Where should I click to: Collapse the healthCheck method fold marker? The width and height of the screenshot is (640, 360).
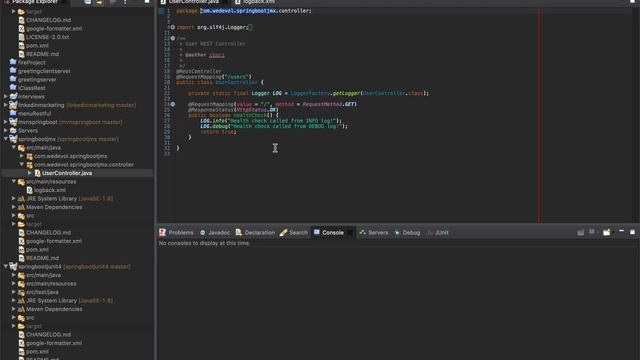[173, 104]
